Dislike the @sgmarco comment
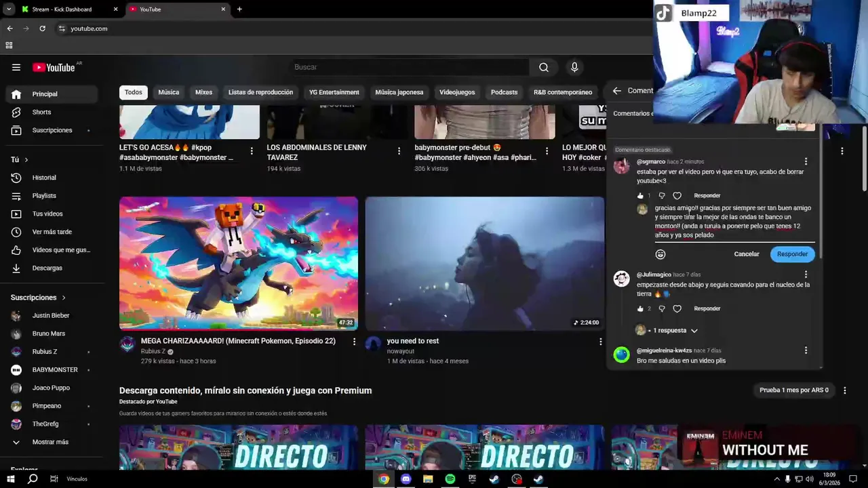Screen dimensions: 868x488 coord(662,195)
